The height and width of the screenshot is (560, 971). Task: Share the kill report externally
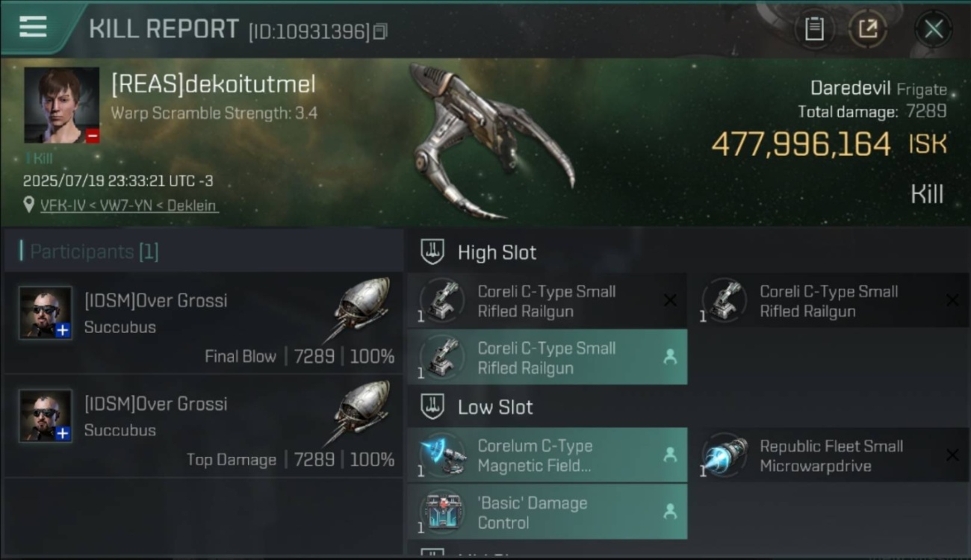(867, 29)
